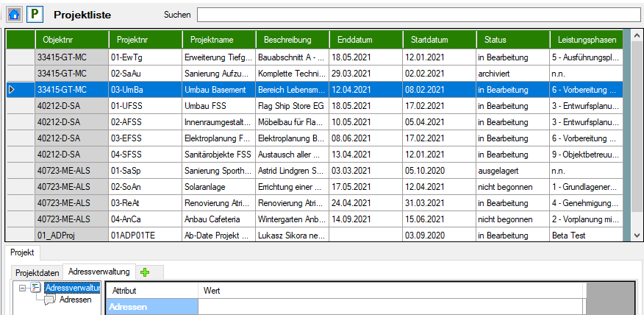This screenshot has height=315, width=644.
Task: Click the empty Wert field beside Adressen
Action: tap(390, 307)
